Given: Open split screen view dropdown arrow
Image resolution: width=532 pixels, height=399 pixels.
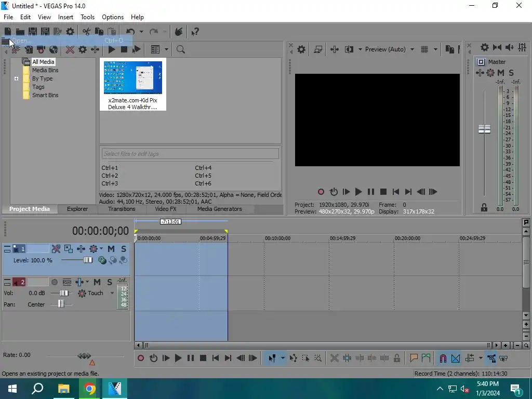Looking at the screenshot, I should point(360,49).
